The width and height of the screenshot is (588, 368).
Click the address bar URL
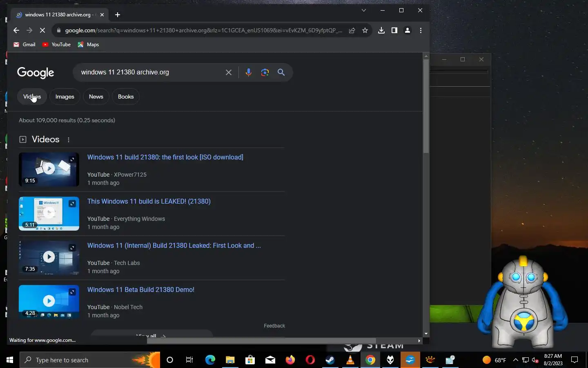(204, 30)
